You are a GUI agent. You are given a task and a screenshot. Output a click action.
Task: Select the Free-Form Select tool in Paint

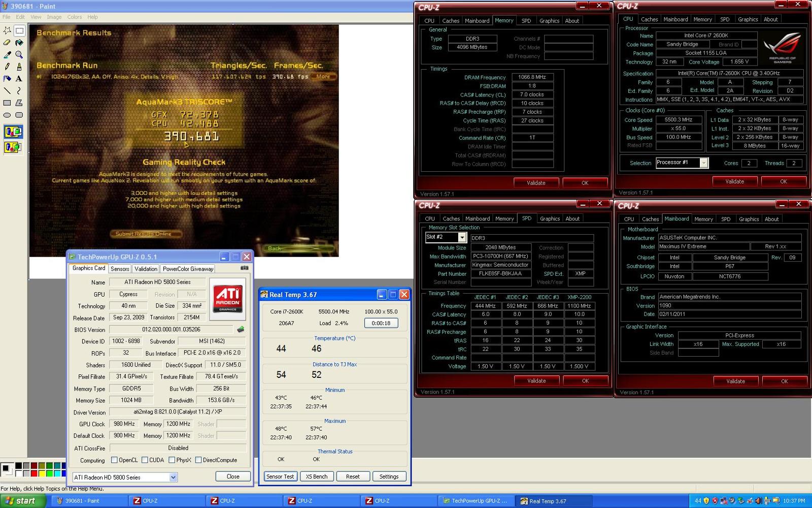pyautogui.click(x=7, y=30)
